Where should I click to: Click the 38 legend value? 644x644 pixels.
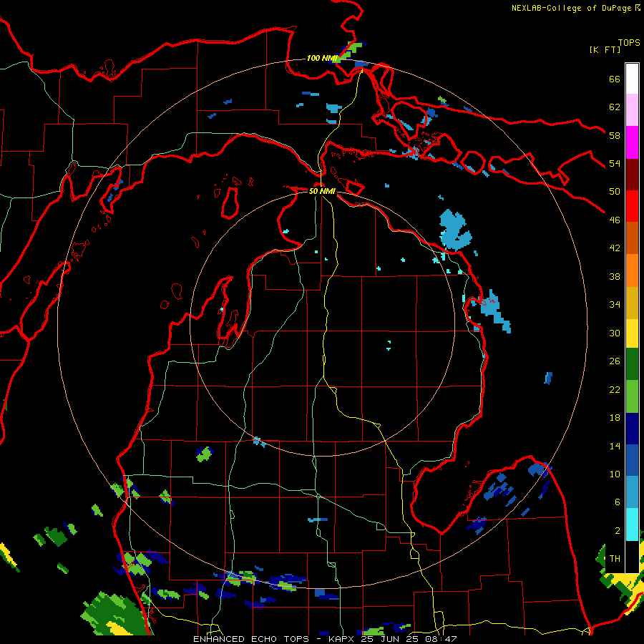615,276
